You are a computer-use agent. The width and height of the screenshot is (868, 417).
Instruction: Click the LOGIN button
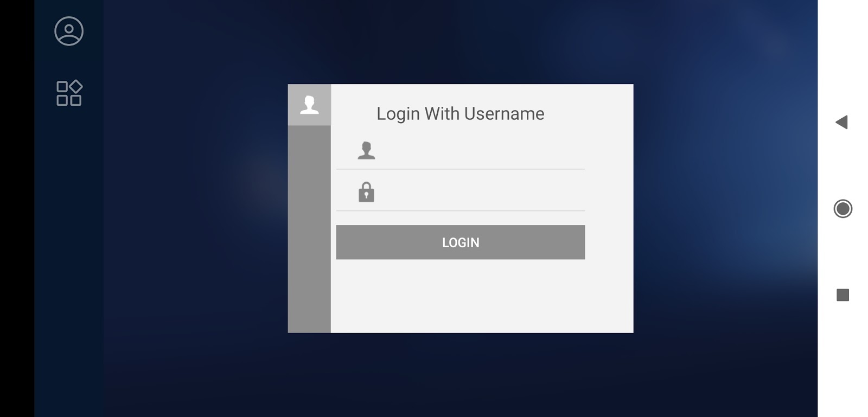461,242
